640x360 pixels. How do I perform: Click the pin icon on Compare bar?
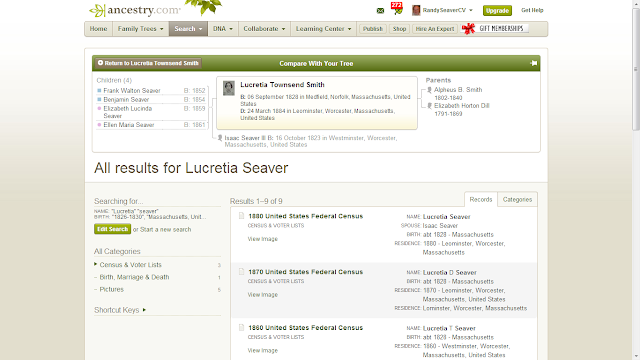[533, 63]
